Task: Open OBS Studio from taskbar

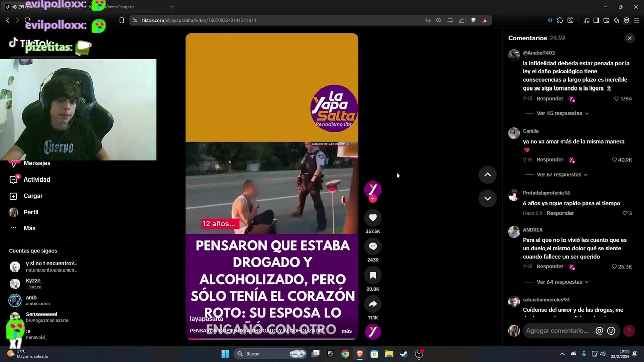Action: click(419, 354)
